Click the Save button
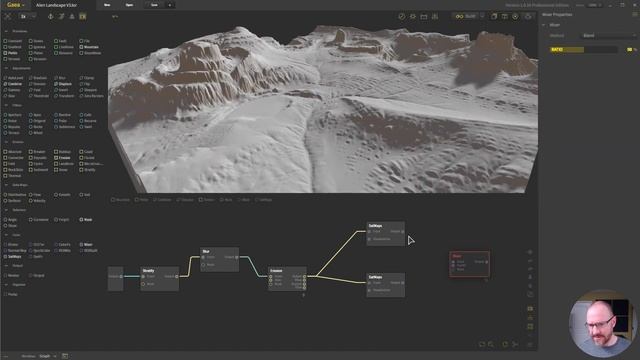The width and height of the screenshot is (640, 360). pyautogui.click(x=154, y=5)
